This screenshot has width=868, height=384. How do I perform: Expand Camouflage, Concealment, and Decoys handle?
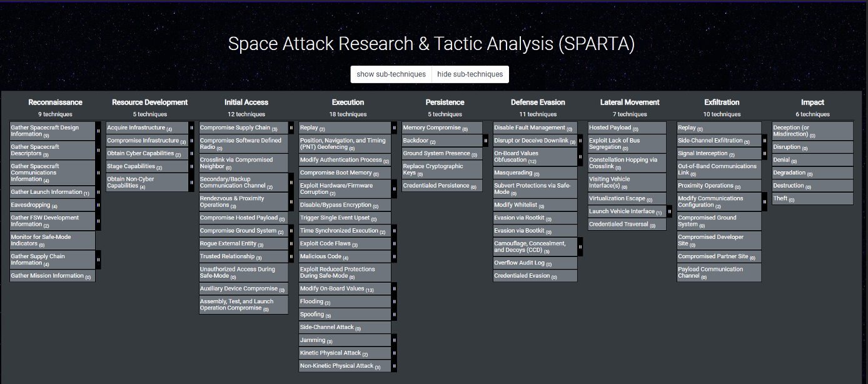pyautogui.click(x=580, y=246)
